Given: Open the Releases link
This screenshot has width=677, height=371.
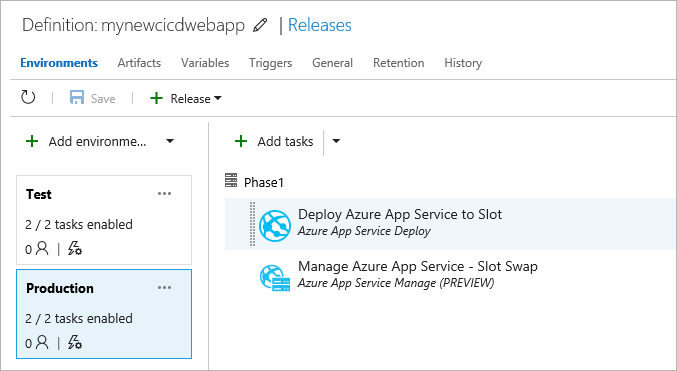Looking at the screenshot, I should click(x=320, y=25).
